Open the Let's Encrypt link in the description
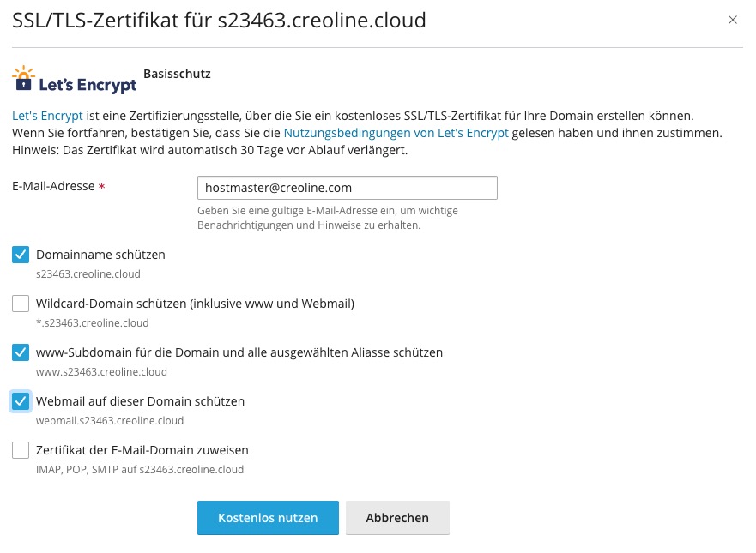756x553 pixels. click(47, 116)
